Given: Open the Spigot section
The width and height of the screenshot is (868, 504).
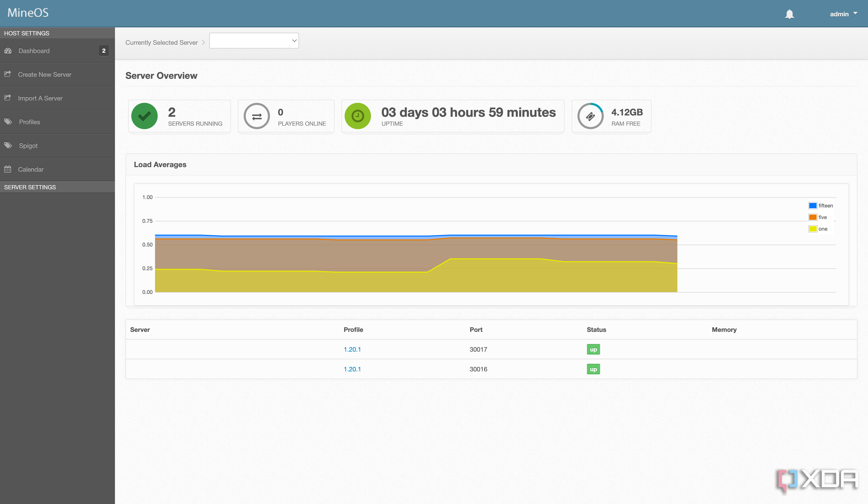Looking at the screenshot, I should click(x=57, y=146).
